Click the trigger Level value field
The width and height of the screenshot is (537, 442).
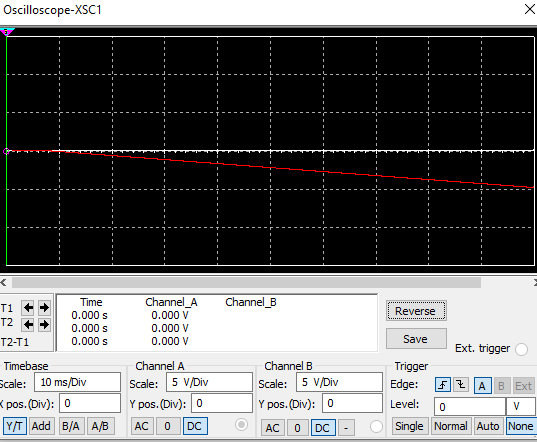(470, 407)
